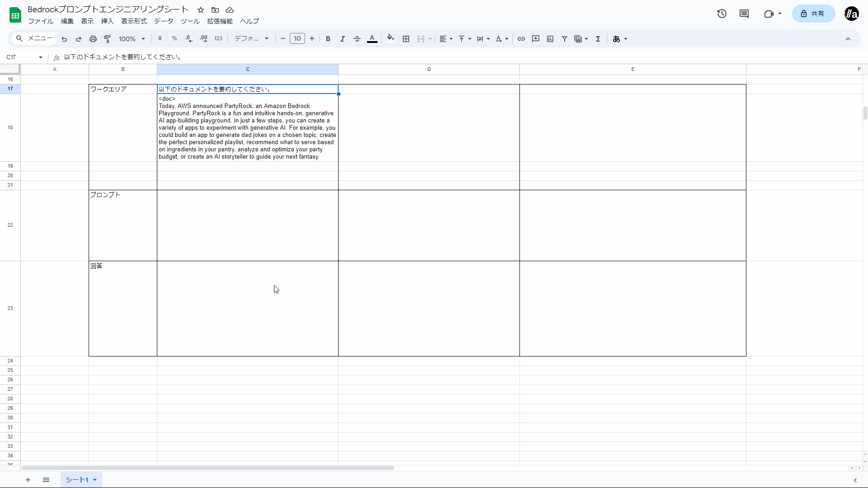868x488 pixels.
Task: Open the データ menu
Action: tap(163, 21)
